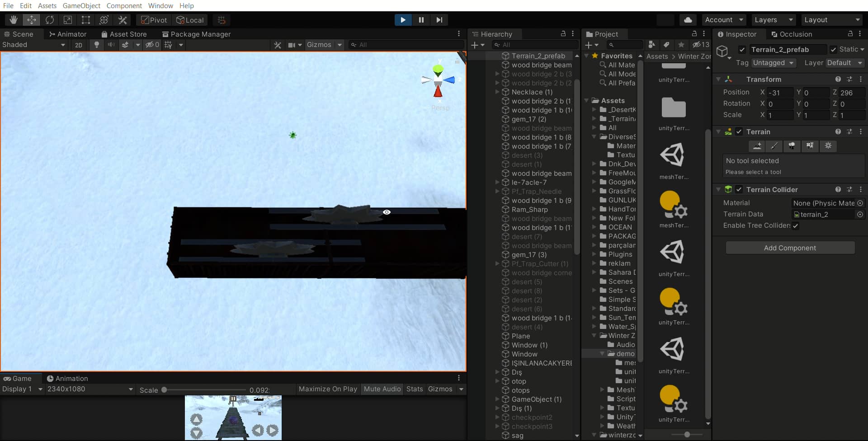Adjust the Project icon size slider

tap(687, 434)
